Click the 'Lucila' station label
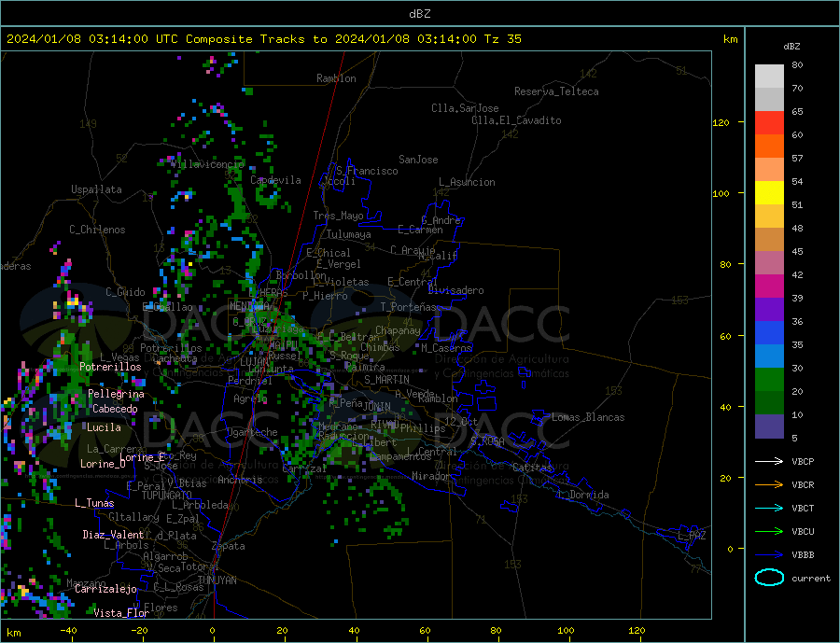840x643 pixels. pos(104,427)
